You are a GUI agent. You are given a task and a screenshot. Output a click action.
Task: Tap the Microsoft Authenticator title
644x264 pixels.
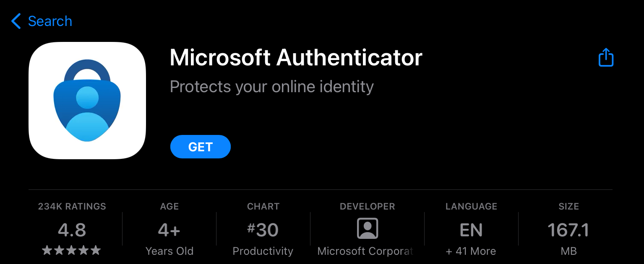click(x=295, y=57)
